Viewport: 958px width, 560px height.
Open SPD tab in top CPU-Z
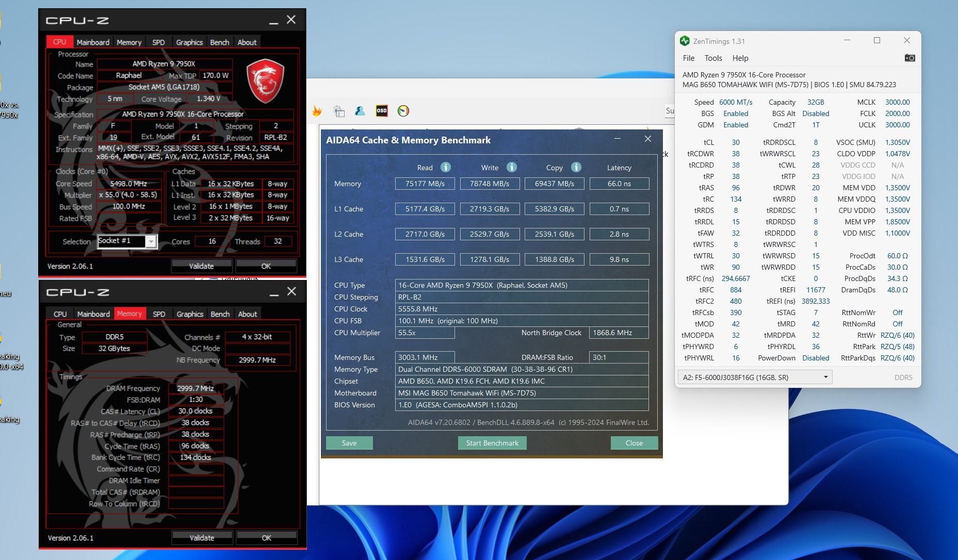point(158,42)
